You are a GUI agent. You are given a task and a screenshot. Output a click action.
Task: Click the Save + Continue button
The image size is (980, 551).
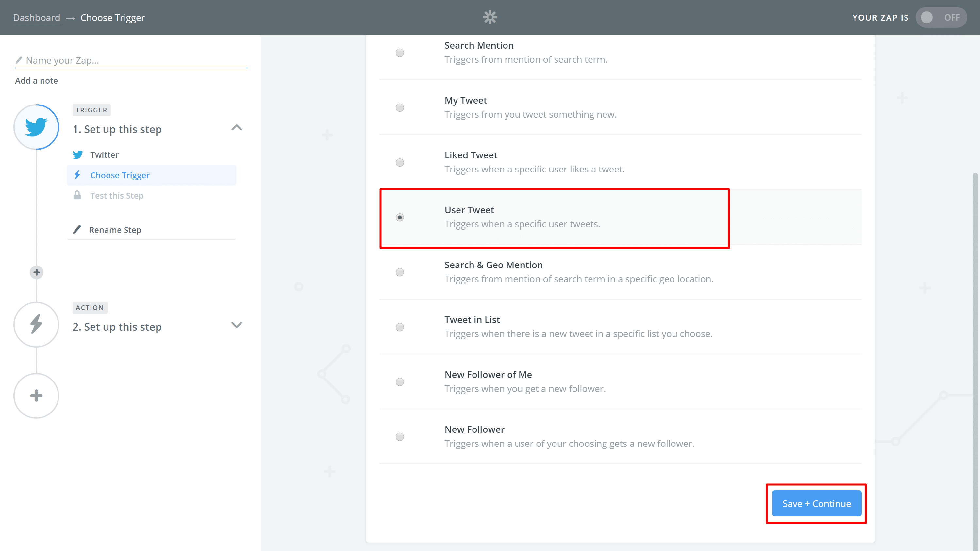[816, 503]
